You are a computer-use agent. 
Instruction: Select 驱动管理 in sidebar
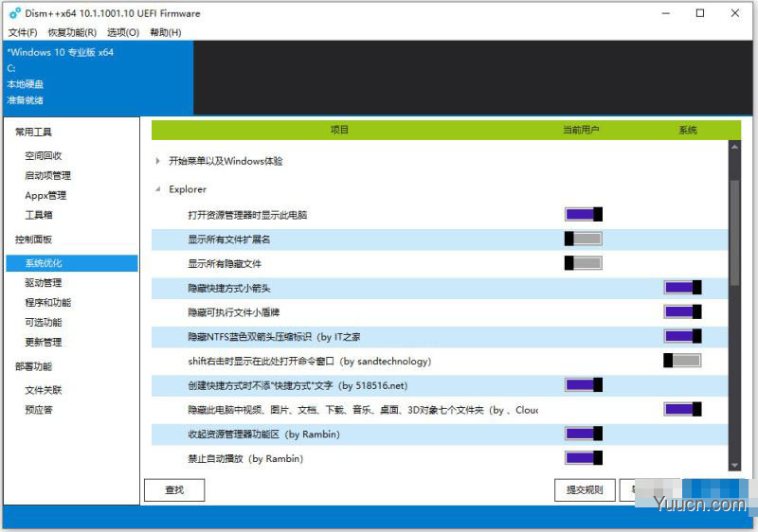[44, 283]
